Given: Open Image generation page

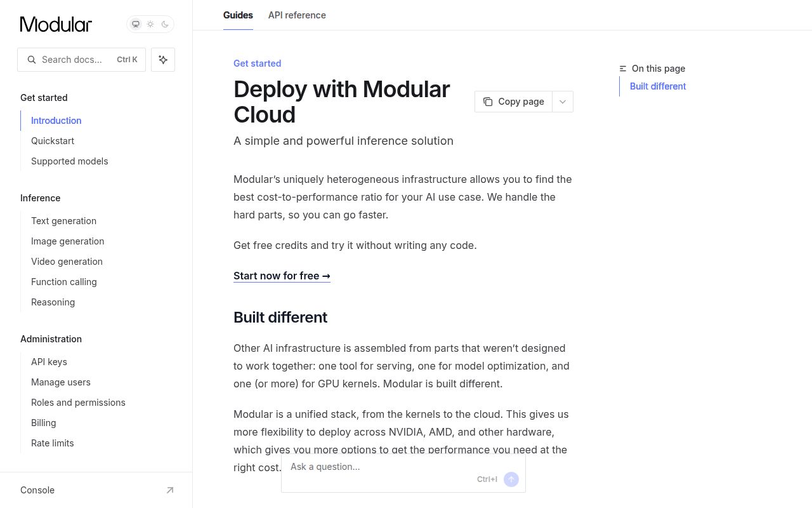Looking at the screenshot, I should point(68,241).
